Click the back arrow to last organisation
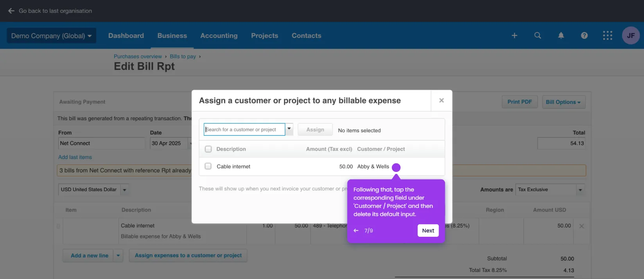 point(11,11)
